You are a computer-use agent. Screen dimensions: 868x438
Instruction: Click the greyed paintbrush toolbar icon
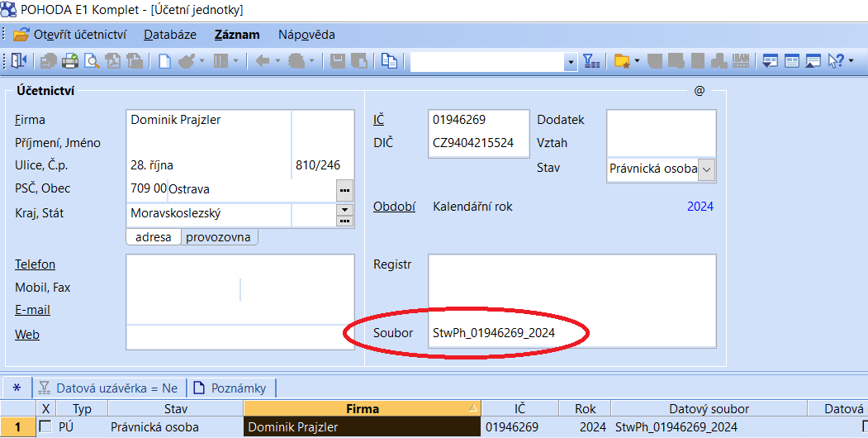pyautogui.click(x=187, y=60)
